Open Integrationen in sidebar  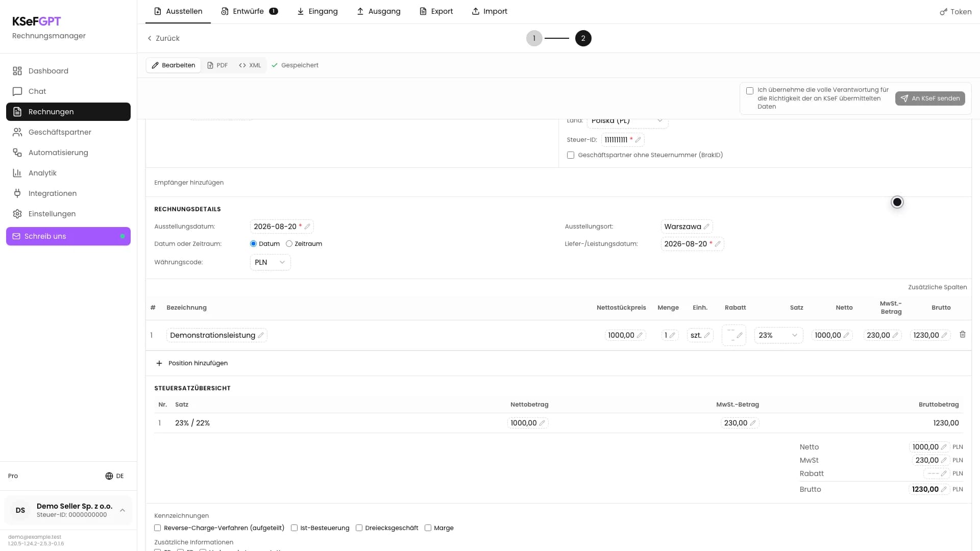coord(68,193)
